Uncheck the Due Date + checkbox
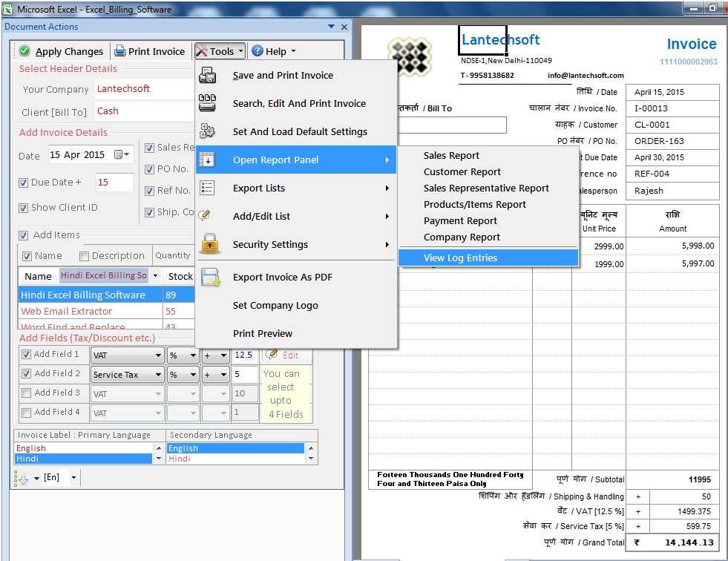 [x=23, y=183]
